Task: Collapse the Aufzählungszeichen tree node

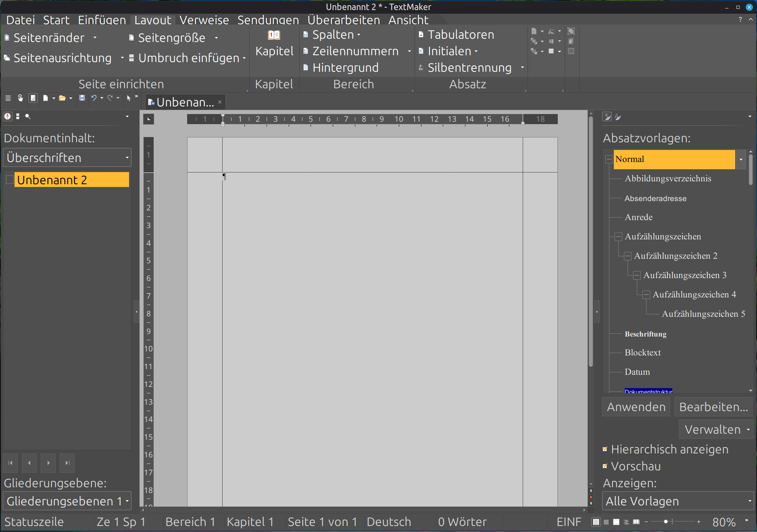Action: coord(618,237)
